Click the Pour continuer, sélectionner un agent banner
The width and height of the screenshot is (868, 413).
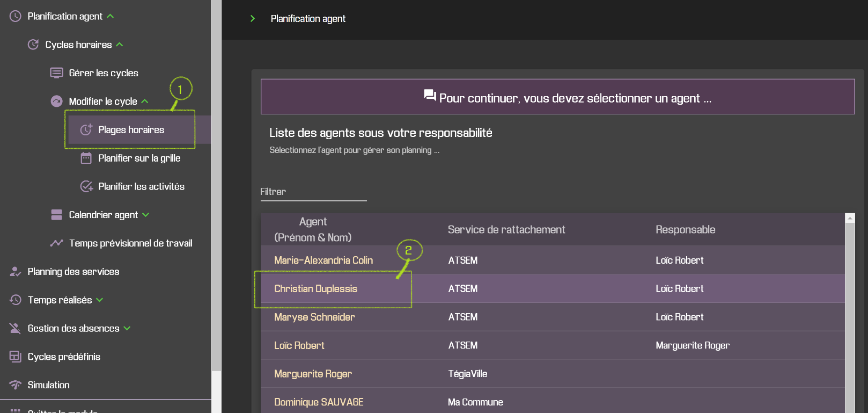[x=558, y=97]
